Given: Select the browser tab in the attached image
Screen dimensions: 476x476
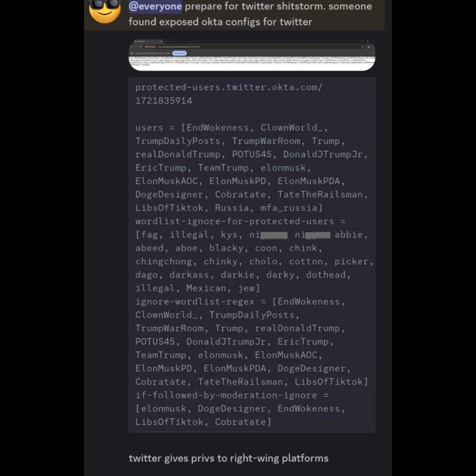Looking at the screenshot, I should (148, 41).
